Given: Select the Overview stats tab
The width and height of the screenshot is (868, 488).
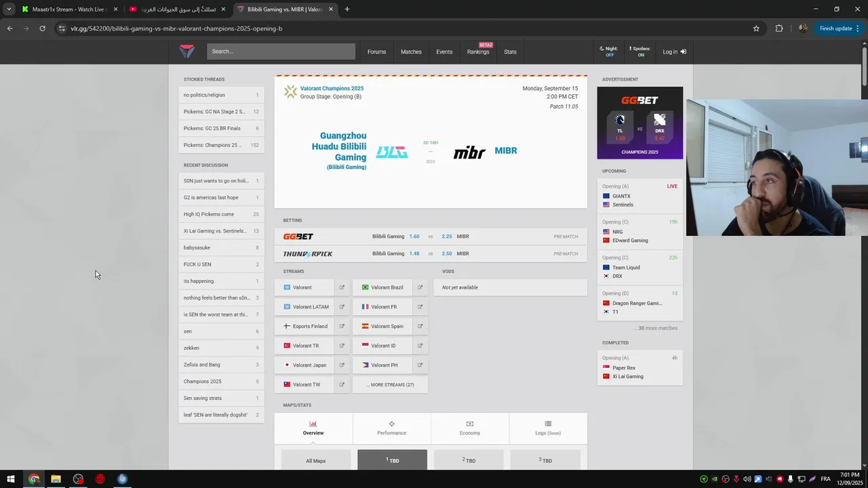Looking at the screenshot, I should 313,428.
